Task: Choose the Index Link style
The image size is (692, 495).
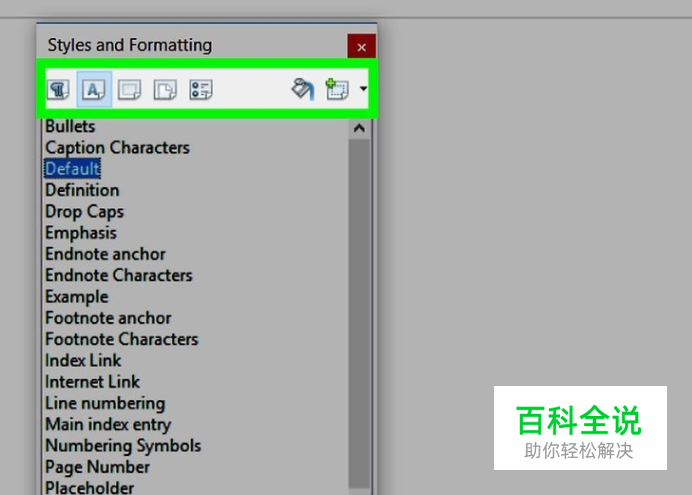Action: click(x=83, y=360)
